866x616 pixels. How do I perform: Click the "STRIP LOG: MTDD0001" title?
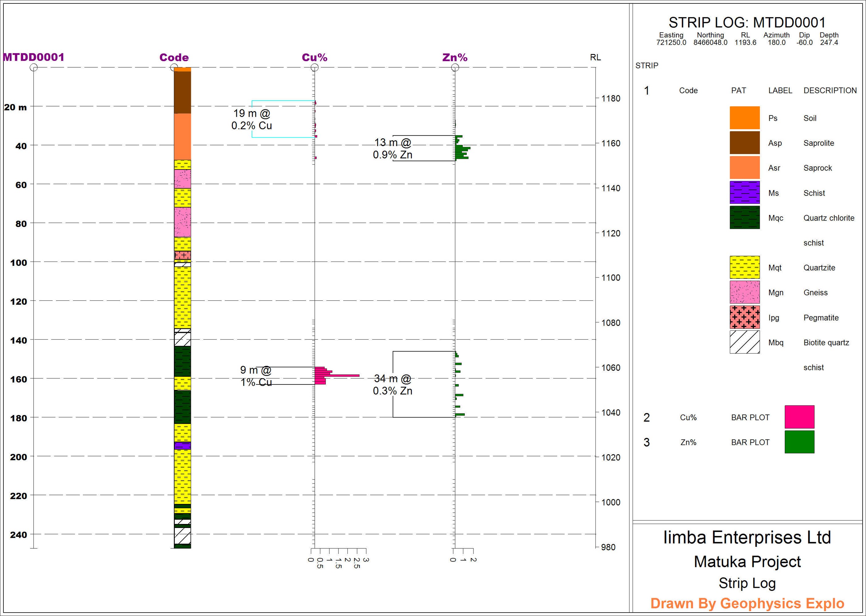(x=747, y=23)
